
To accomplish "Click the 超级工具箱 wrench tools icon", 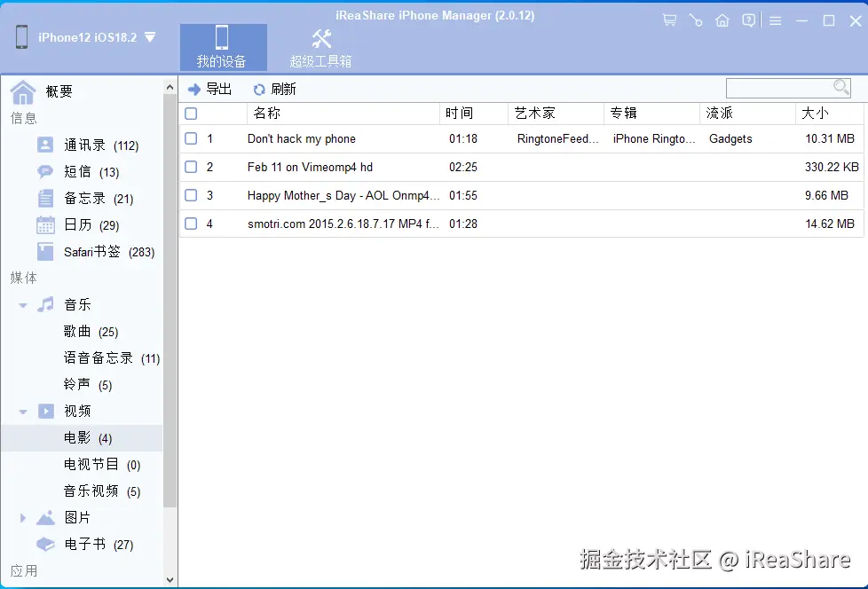I will coord(321,39).
